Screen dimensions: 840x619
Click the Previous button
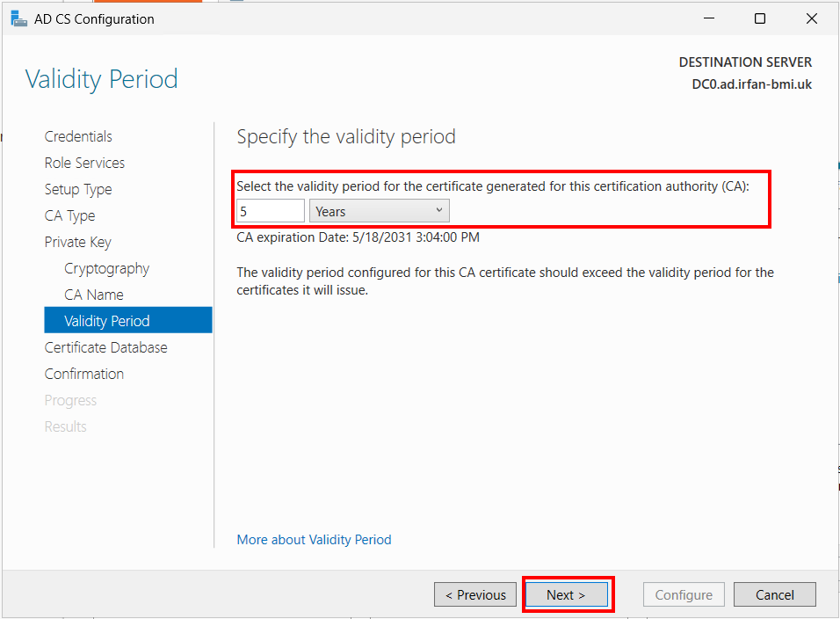click(x=475, y=595)
